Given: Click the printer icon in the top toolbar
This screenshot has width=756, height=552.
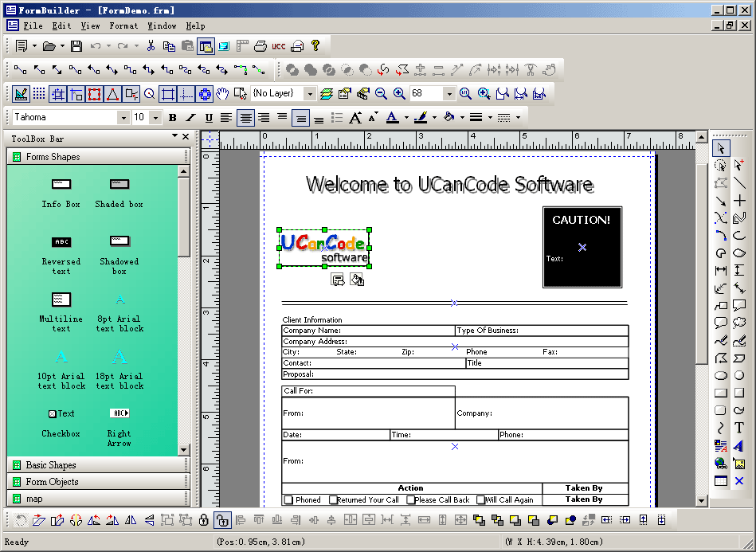Looking at the screenshot, I should 260,46.
